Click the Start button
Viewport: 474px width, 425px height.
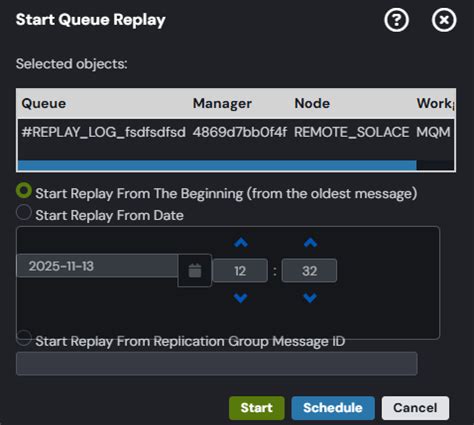[x=257, y=408]
